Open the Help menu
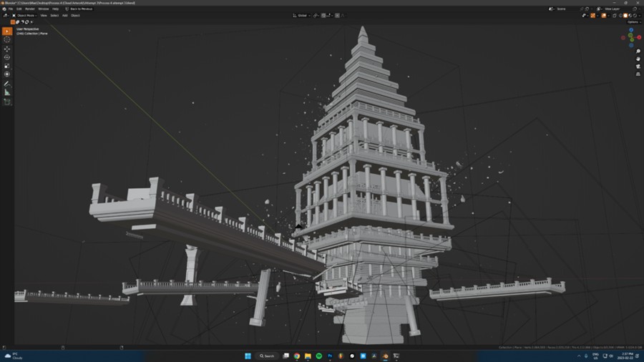This screenshot has height=362, width=644. tap(55, 9)
